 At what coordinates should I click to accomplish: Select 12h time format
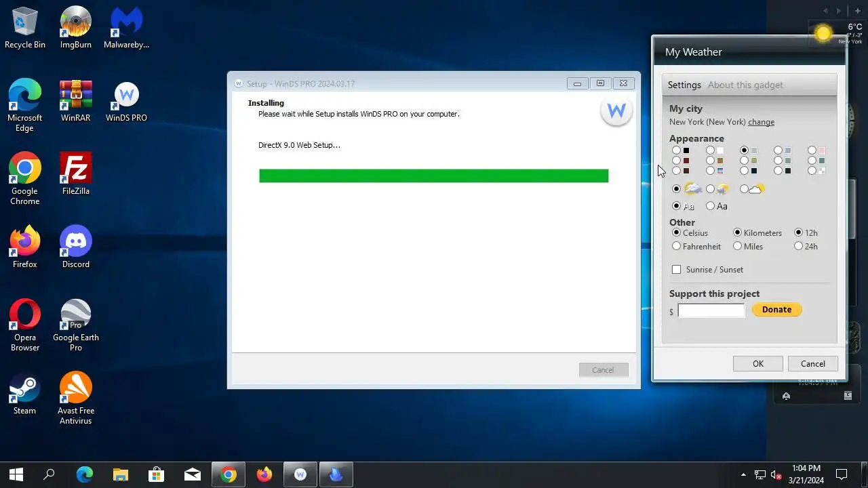(x=798, y=232)
